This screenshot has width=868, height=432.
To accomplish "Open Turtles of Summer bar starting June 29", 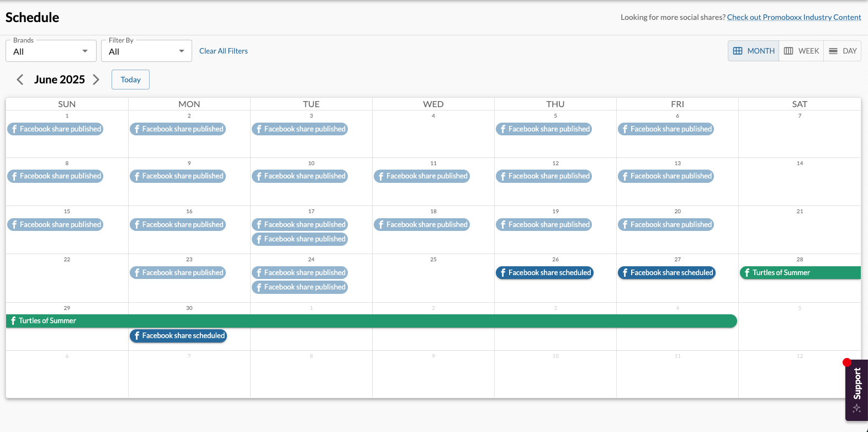I will point(372,320).
